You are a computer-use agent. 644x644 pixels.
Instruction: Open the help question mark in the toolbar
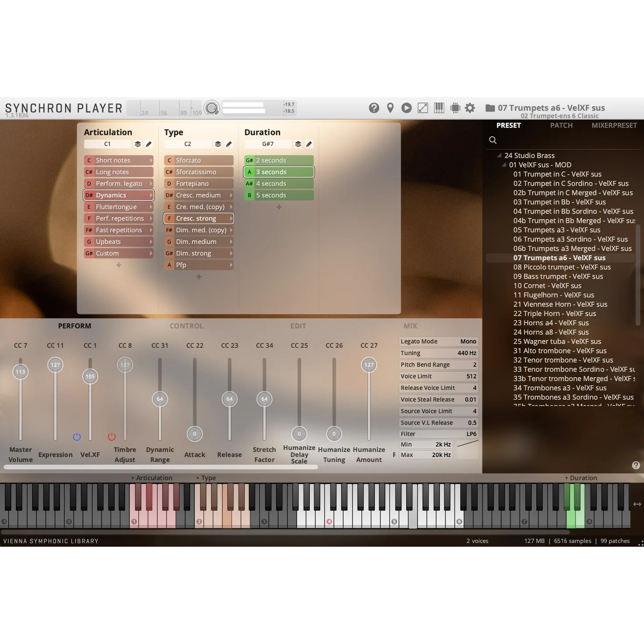click(x=374, y=108)
